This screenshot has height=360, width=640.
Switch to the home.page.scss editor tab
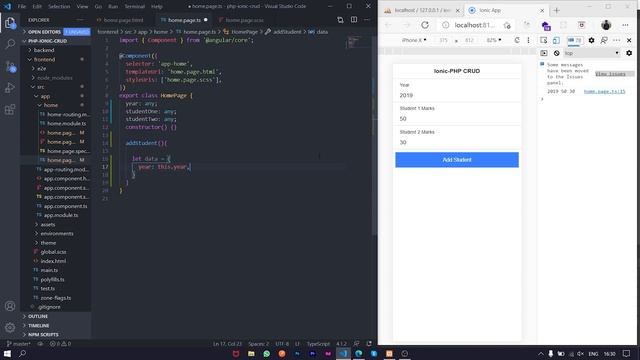pyautogui.click(x=244, y=20)
